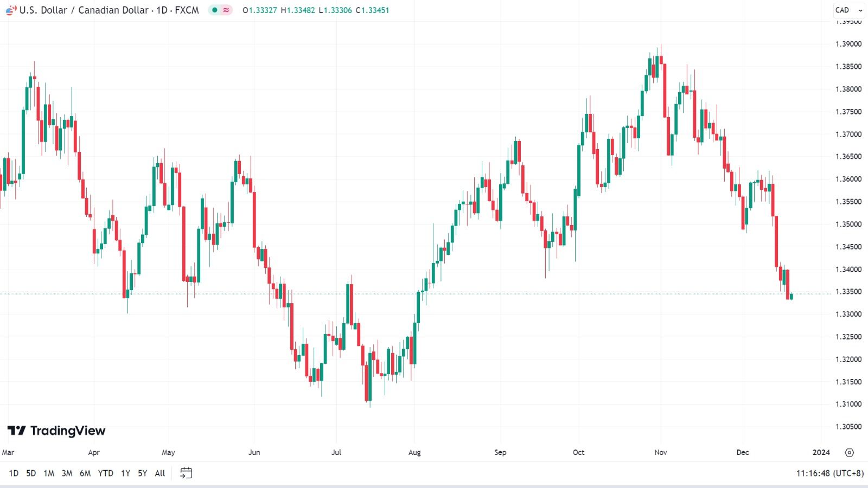The height and width of the screenshot is (488, 868).
Task: Click the green market status dot
Action: point(215,10)
